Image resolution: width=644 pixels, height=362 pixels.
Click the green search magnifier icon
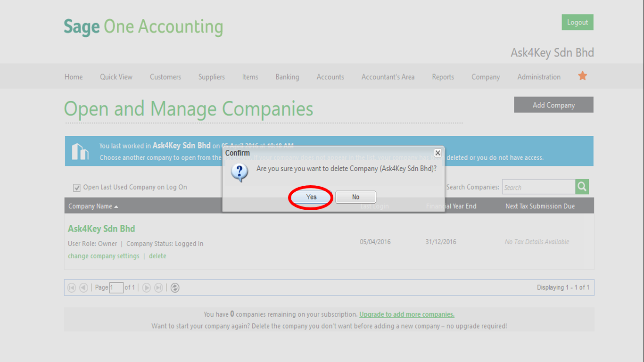(582, 187)
